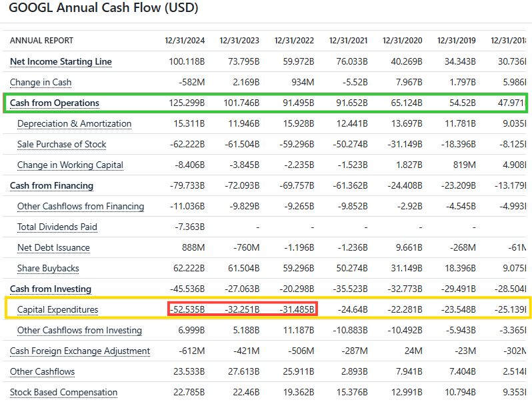
Task: Click the Change in Working Capital link
Action: click(x=70, y=165)
